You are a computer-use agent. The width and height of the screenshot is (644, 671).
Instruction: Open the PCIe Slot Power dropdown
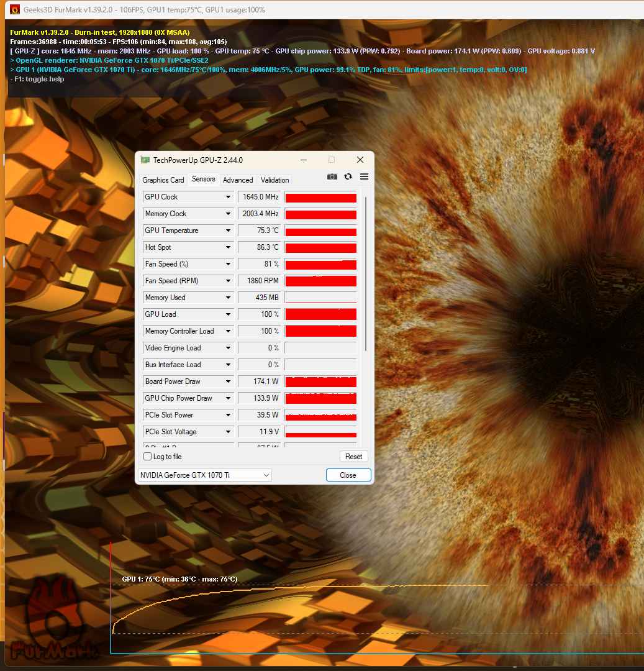tap(228, 415)
